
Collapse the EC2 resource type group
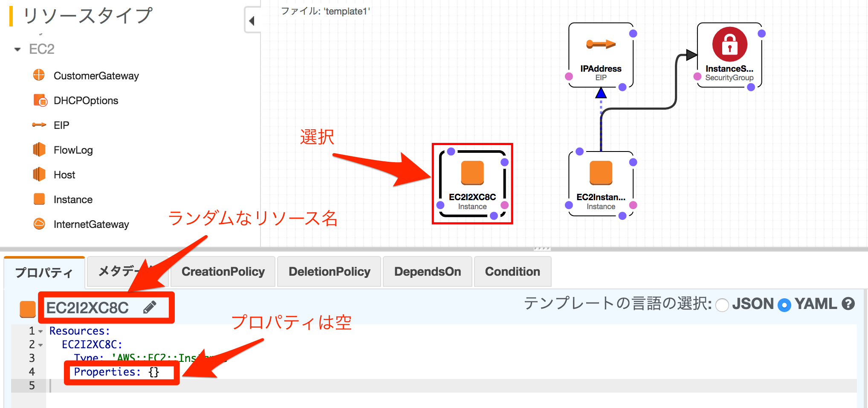[17, 50]
